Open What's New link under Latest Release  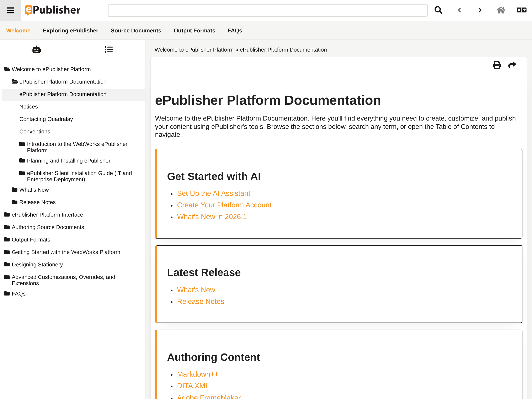196,290
